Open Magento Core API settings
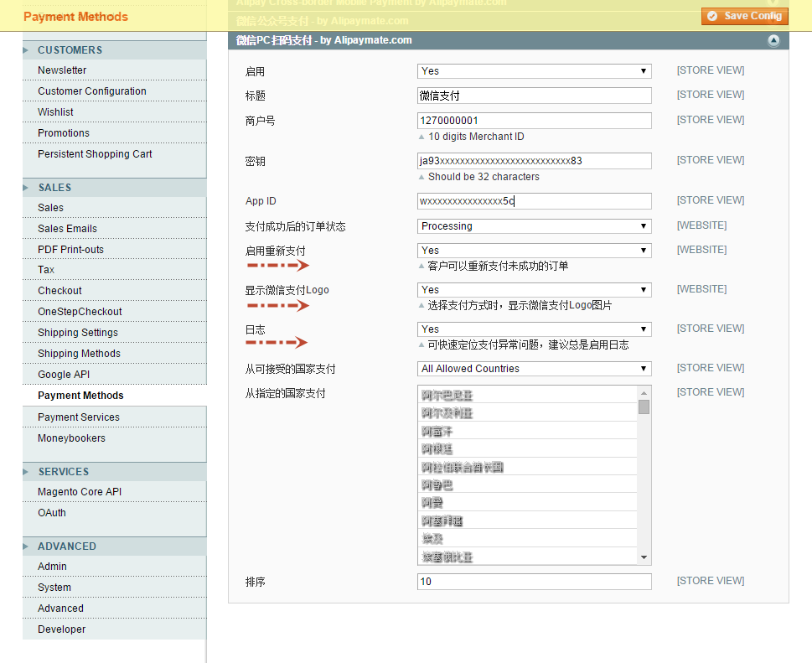The image size is (812, 663). tap(80, 491)
